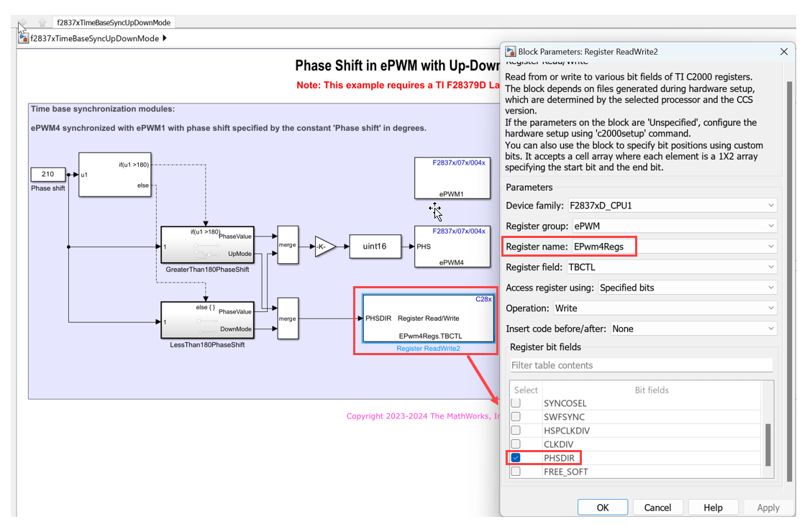
Task: Enable the CLKDIV bit field checkbox
Action: pos(516,444)
